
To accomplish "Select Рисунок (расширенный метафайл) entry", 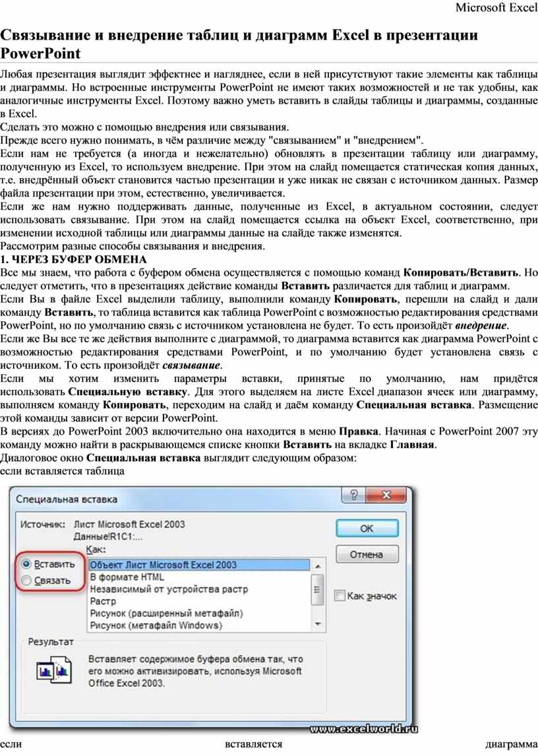I will [x=199, y=614].
